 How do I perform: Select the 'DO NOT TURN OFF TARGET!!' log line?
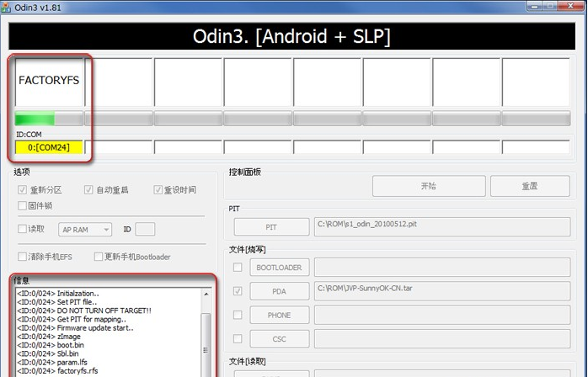(84, 311)
